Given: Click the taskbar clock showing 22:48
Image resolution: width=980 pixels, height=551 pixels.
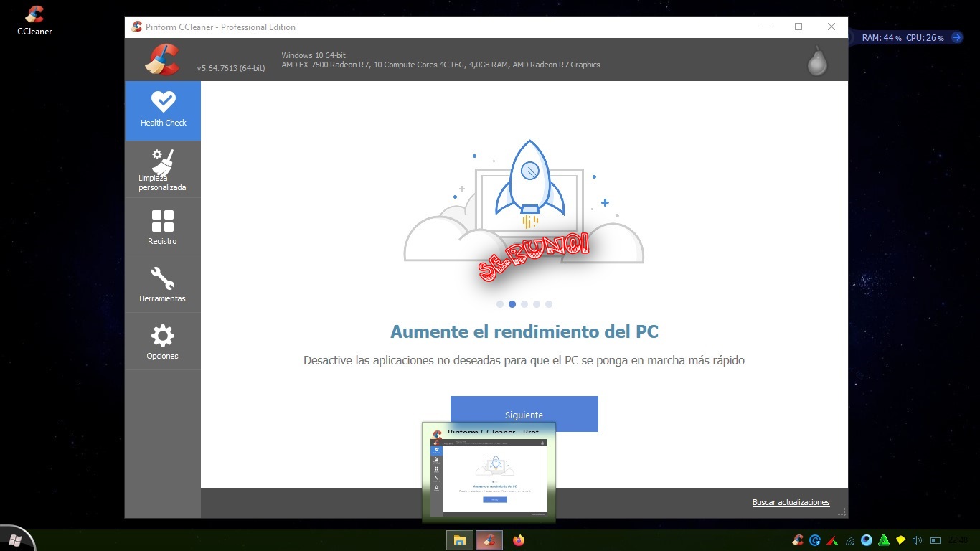Looking at the screenshot, I should (958, 540).
